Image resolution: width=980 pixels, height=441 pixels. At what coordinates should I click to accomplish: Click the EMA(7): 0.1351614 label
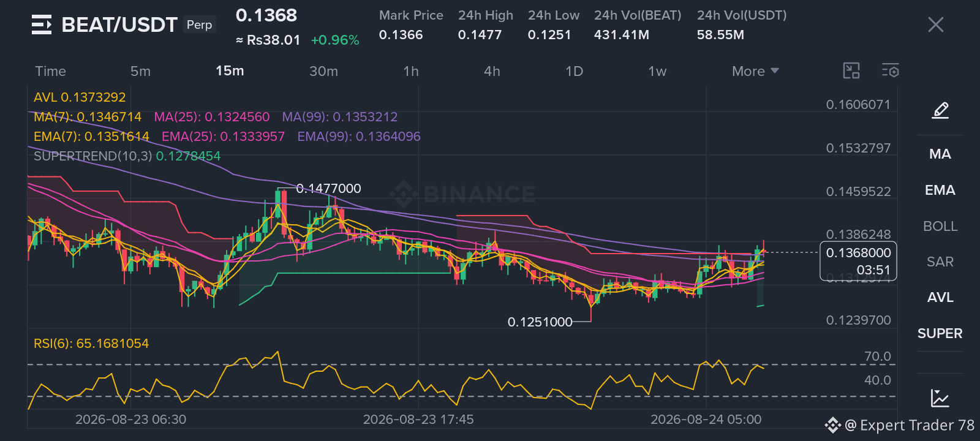coord(91,137)
